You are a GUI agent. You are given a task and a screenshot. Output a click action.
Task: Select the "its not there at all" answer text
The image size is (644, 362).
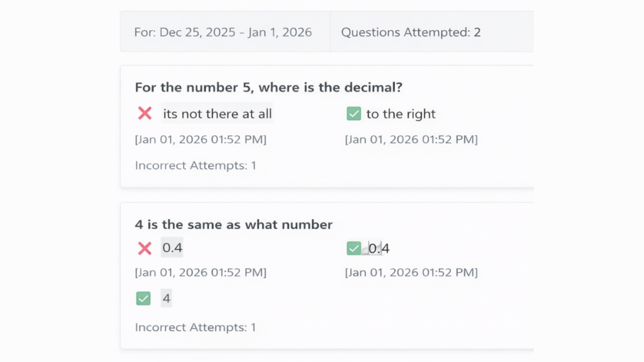[218, 114]
